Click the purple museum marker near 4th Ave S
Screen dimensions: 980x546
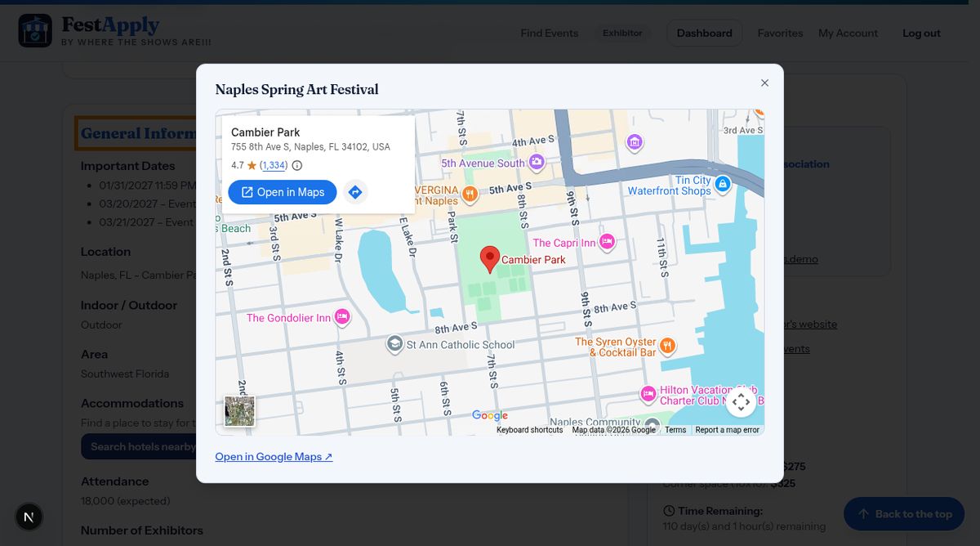pyautogui.click(x=634, y=142)
